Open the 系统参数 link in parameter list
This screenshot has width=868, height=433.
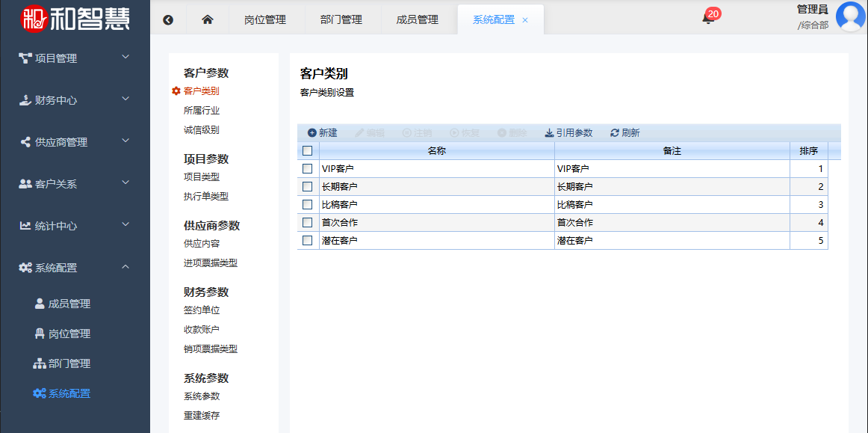coord(202,396)
